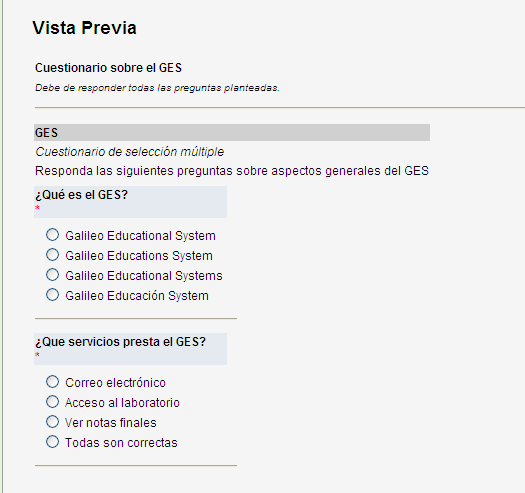Pick the Ver notas finales radio button
The width and height of the screenshot is (525, 493).
[52, 422]
